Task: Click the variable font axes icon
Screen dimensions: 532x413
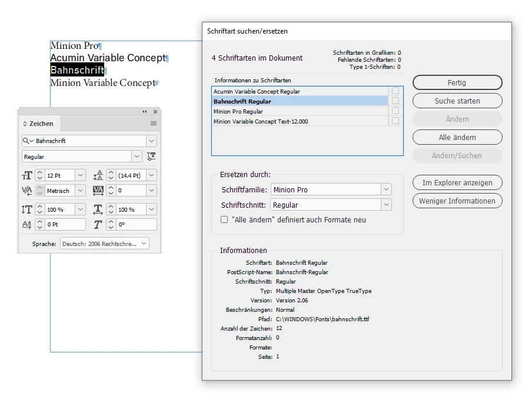Action: [151, 156]
